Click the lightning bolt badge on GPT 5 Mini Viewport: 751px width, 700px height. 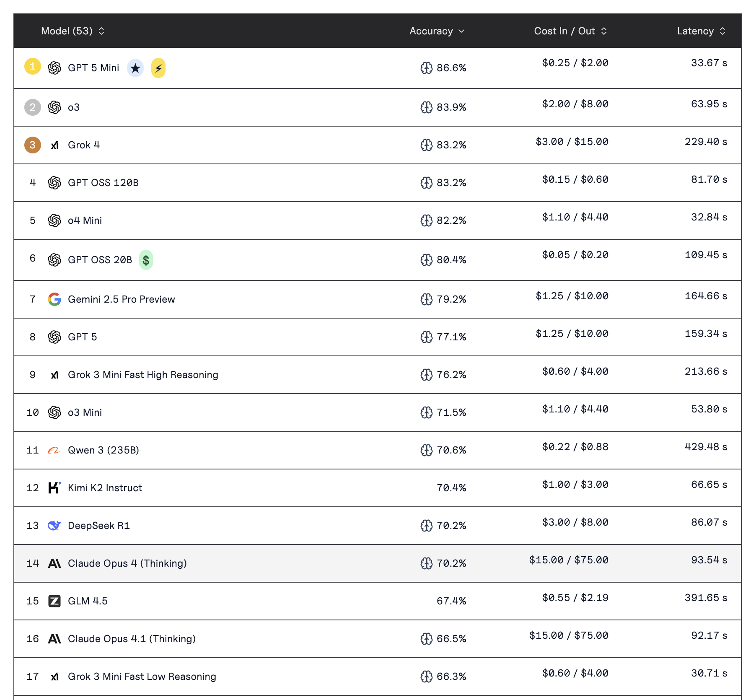pos(158,68)
